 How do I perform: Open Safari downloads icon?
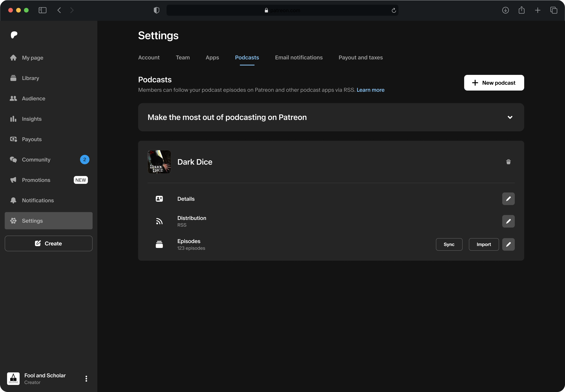pyautogui.click(x=505, y=10)
